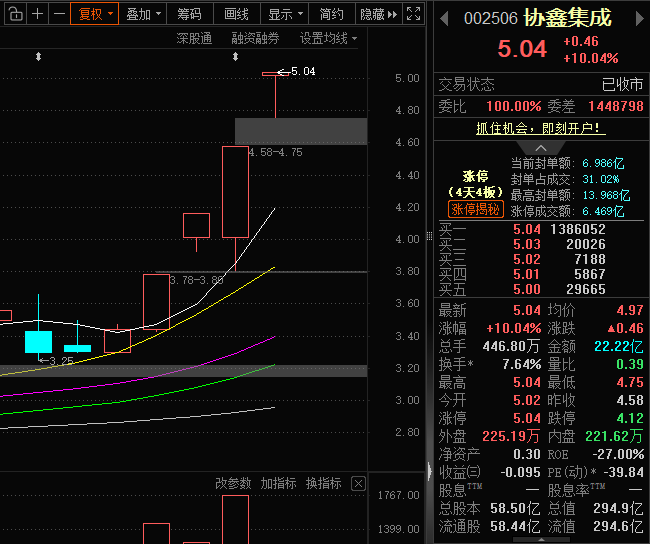
Task: Click PE(动) -39.84 value
Action: click(623, 472)
